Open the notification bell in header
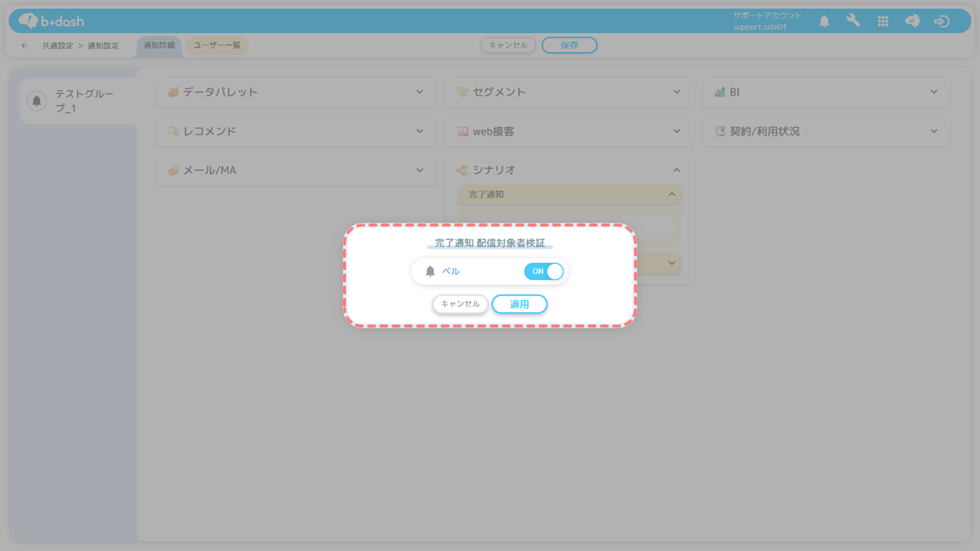 pyautogui.click(x=824, y=21)
